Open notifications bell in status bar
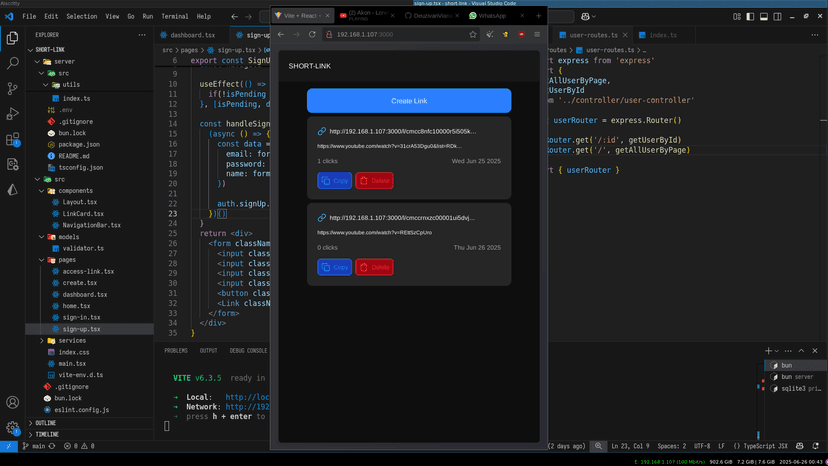The width and height of the screenshot is (828, 466). tap(816, 446)
